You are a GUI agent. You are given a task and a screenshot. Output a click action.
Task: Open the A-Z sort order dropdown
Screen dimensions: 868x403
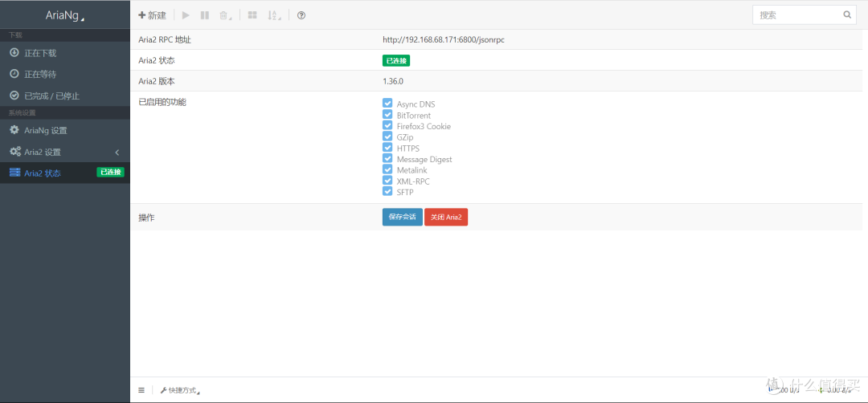[x=274, y=15]
